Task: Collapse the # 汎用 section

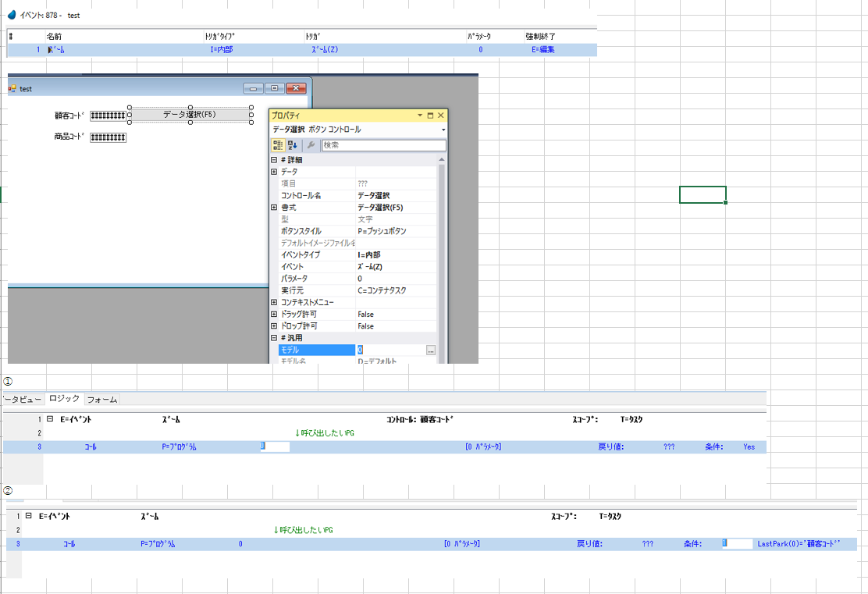Action: pos(274,338)
